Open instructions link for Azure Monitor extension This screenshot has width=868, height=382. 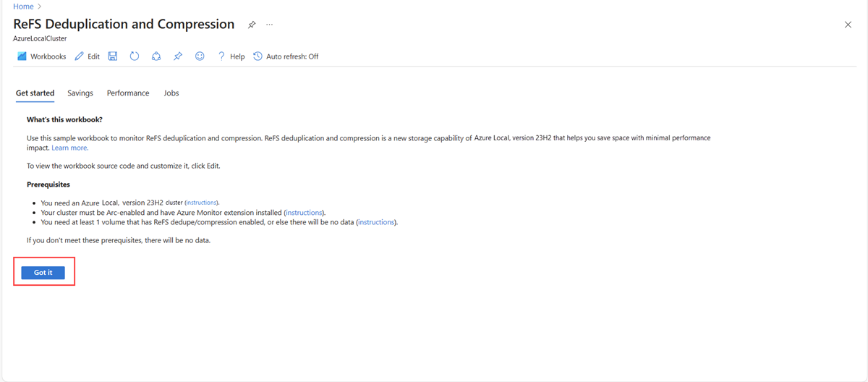click(305, 213)
